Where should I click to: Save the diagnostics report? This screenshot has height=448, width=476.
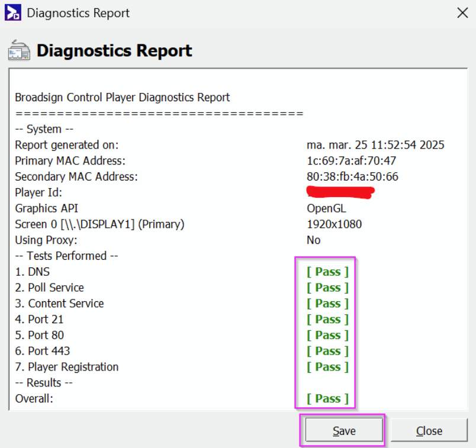pyautogui.click(x=343, y=431)
